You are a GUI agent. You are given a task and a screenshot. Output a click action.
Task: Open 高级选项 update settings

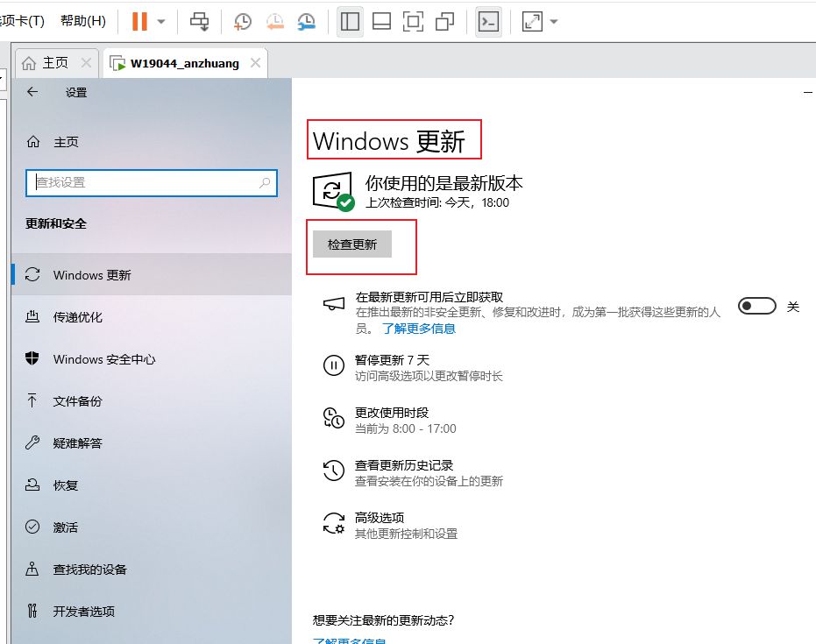tap(380, 518)
